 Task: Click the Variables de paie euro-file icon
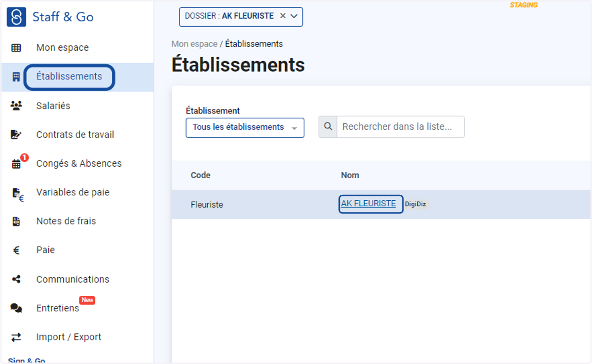tap(17, 194)
